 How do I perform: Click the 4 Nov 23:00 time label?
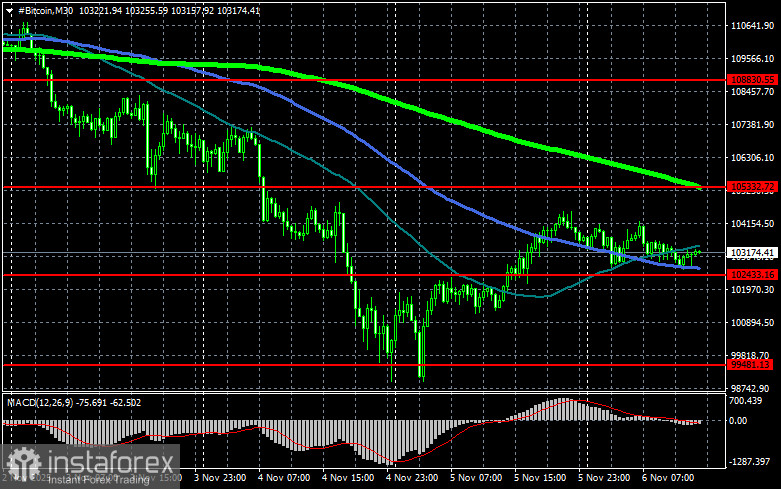coord(412,478)
